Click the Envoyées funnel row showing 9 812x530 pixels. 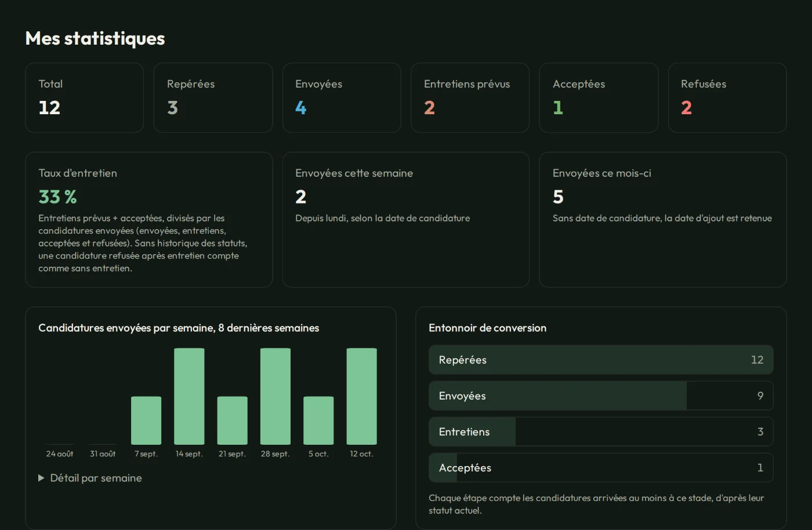(601, 395)
